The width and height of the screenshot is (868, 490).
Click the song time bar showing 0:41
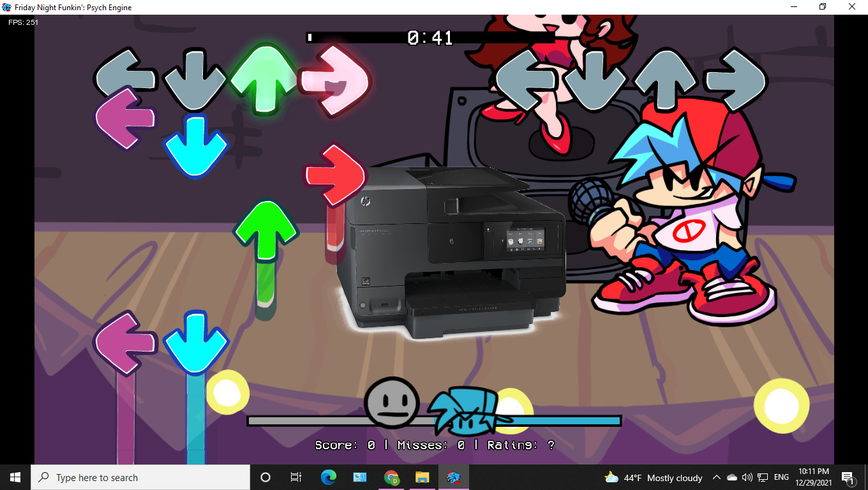click(430, 38)
